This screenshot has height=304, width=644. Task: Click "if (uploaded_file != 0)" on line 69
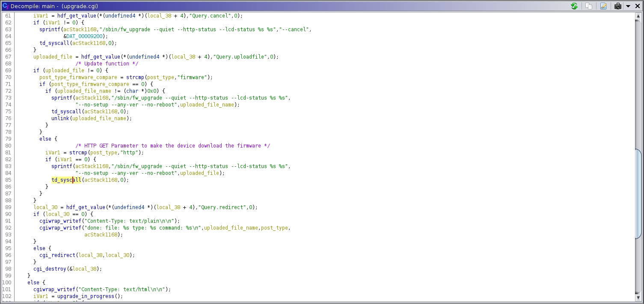(x=68, y=71)
